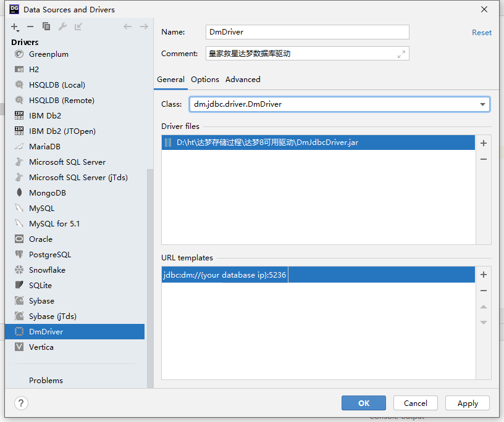Close the Data Sources and Drivers dialog
504x422 pixels.
[x=484, y=9]
